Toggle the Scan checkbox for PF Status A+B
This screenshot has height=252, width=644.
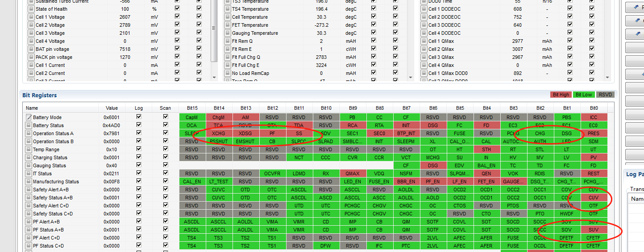166,229
